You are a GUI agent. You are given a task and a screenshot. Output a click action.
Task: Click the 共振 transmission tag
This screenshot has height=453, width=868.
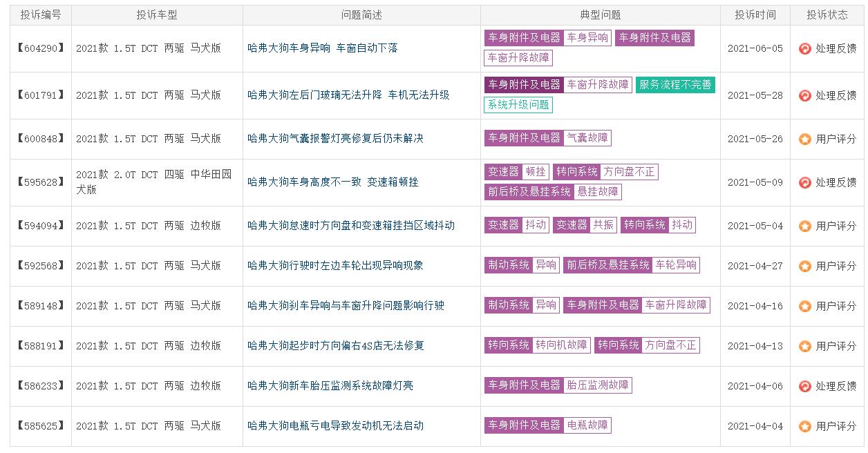click(x=604, y=225)
